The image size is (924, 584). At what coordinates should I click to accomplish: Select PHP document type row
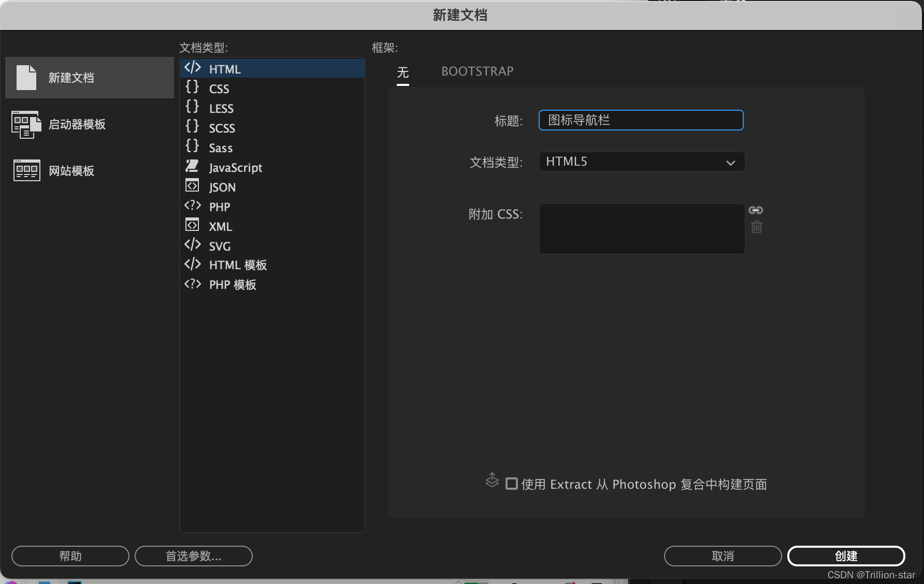point(272,207)
